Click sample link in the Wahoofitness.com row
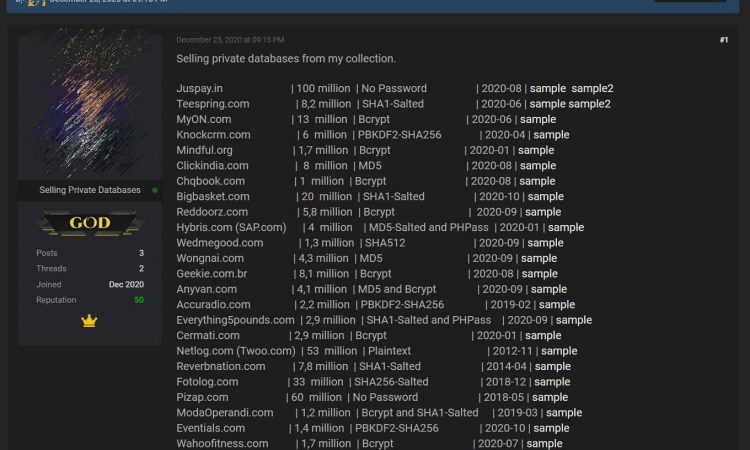Viewport: 750px width, 450px height. (544, 444)
